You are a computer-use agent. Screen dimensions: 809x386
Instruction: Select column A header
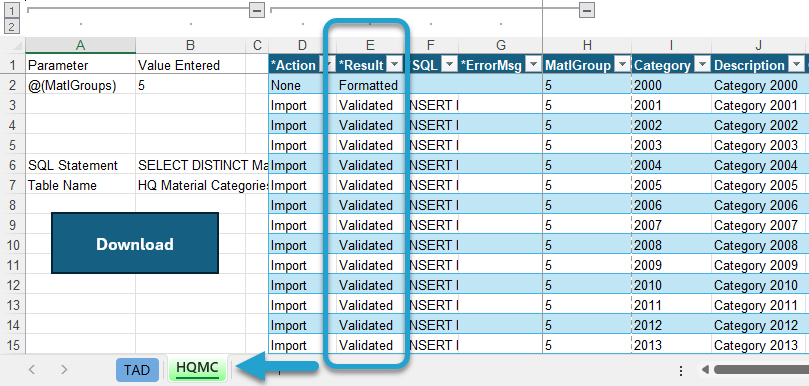tap(80, 45)
